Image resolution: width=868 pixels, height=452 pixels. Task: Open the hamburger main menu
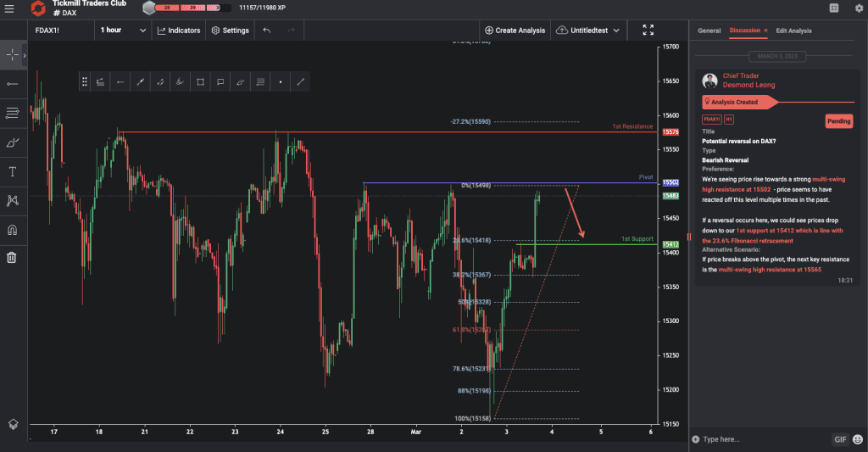point(9,8)
